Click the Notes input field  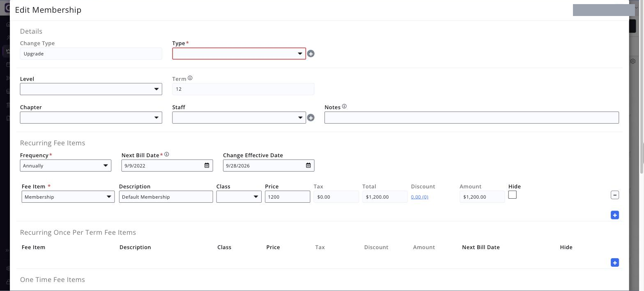[x=471, y=118]
